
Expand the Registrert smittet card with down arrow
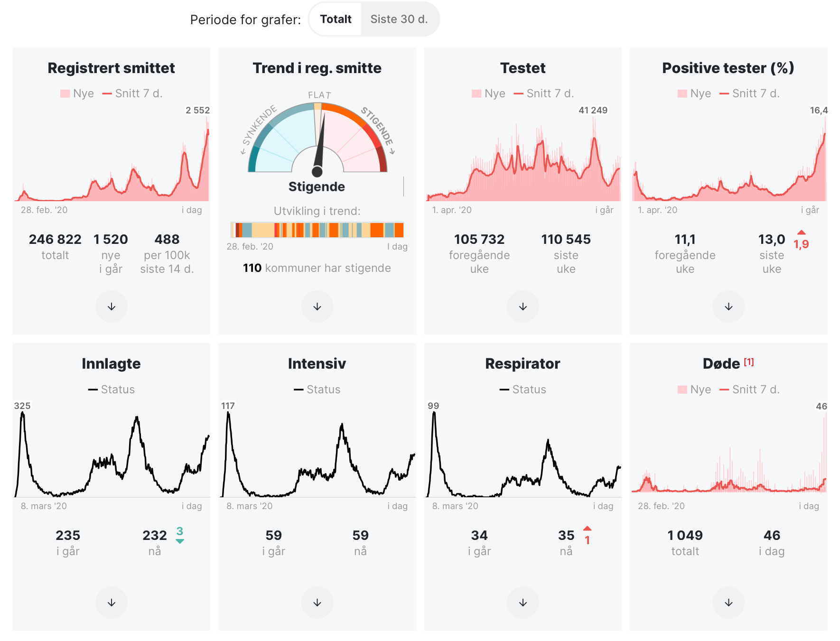click(x=112, y=307)
